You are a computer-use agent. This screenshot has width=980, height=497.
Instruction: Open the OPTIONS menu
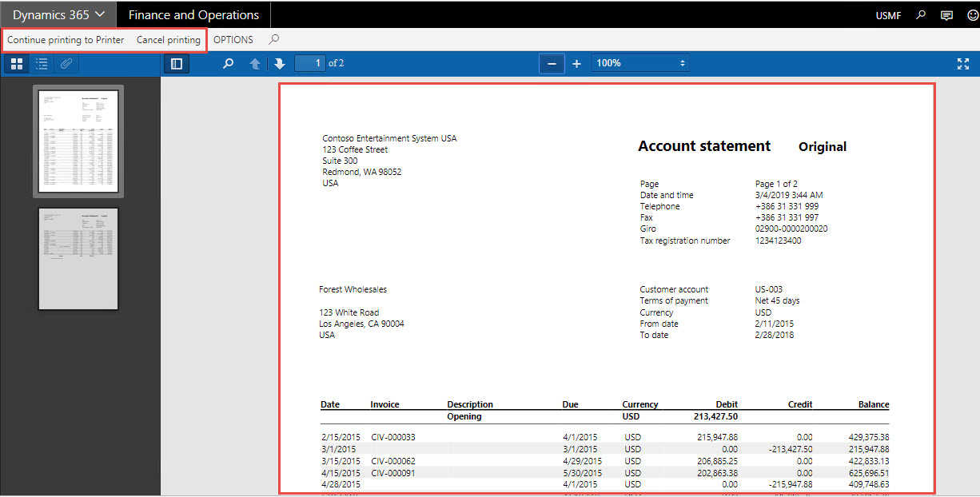point(233,40)
